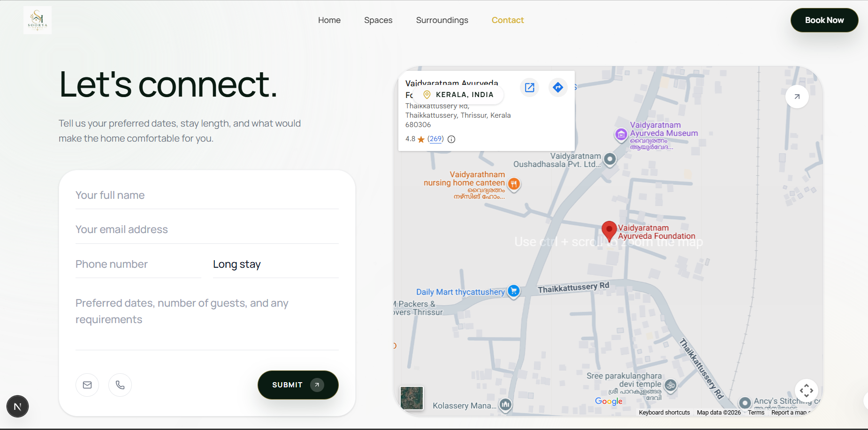Submit the contact form
The height and width of the screenshot is (430, 868).
click(x=298, y=385)
